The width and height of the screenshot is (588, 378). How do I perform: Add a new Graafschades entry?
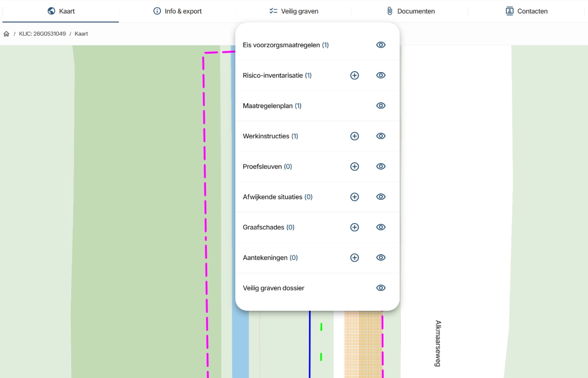(x=354, y=227)
